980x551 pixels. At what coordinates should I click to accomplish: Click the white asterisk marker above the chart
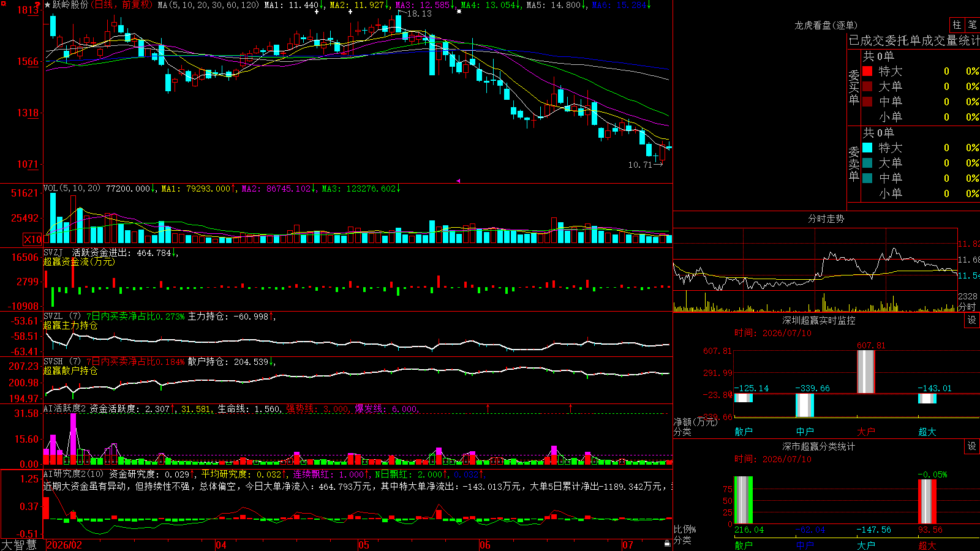pyautogui.click(x=459, y=12)
